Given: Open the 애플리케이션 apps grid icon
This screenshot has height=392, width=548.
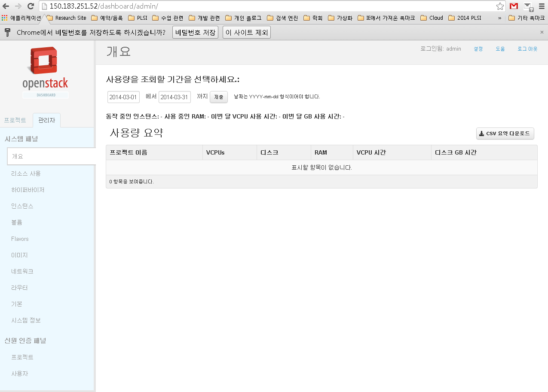Looking at the screenshot, I should coord(5,18).
